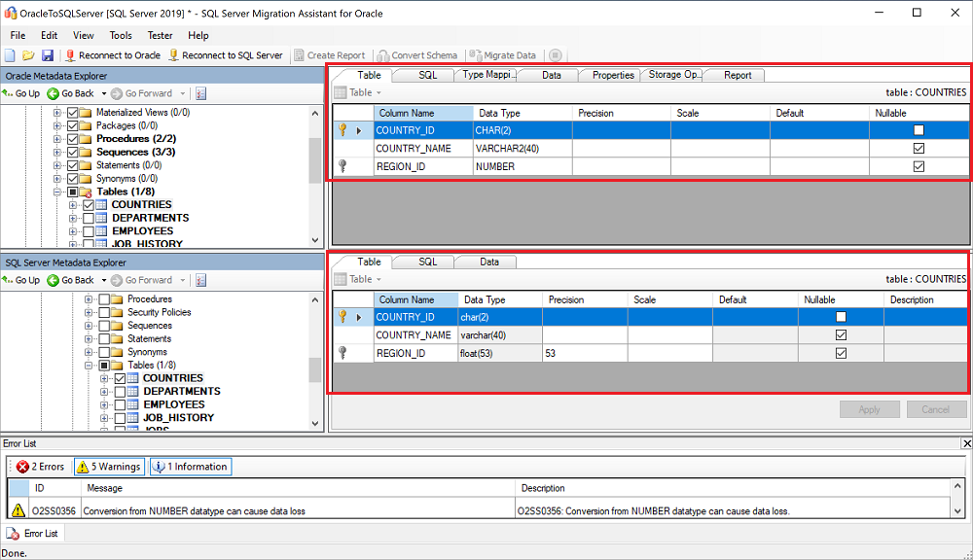The width and height of the screenshot is (973, 560).
Task: Go Up in Oracle Metadata Explorer
Action: [21, 93]
